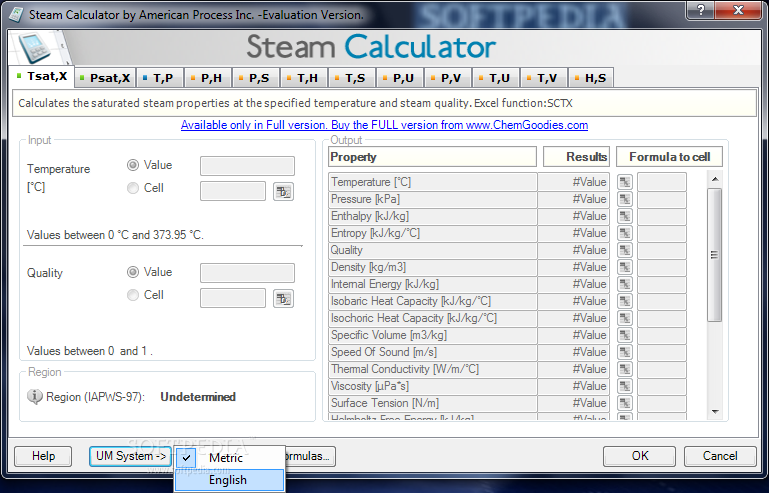The width and height of the screenshot is (769, 493).
Task: Click the Temperature value input field
Action: click(247, 166)
